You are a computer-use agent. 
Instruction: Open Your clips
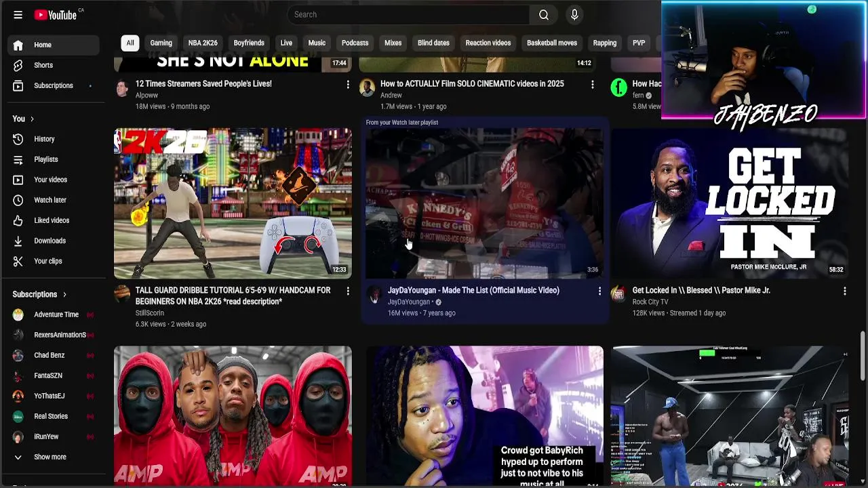[x=54, y=261]
